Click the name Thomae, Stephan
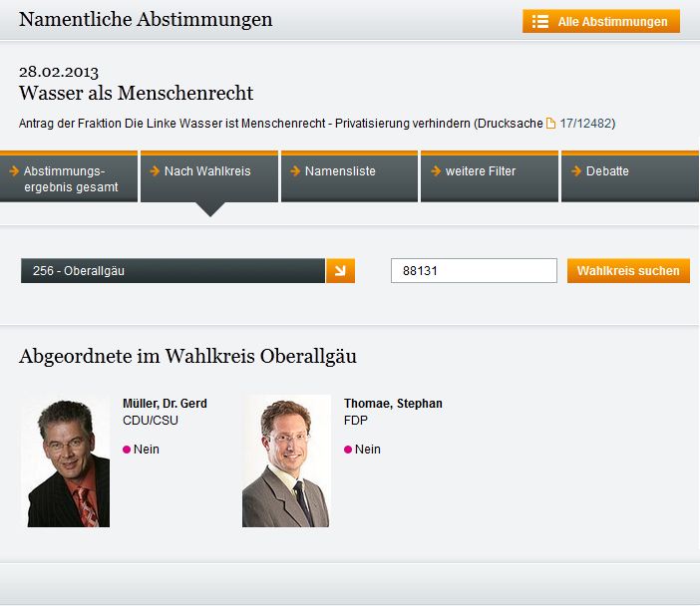700x606 pixels. coord(393,404)
